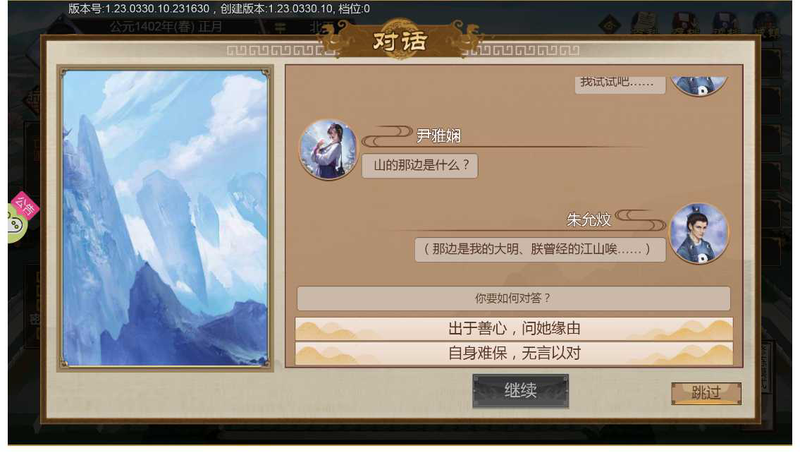Click the 继续 continue button

point(520,391)
